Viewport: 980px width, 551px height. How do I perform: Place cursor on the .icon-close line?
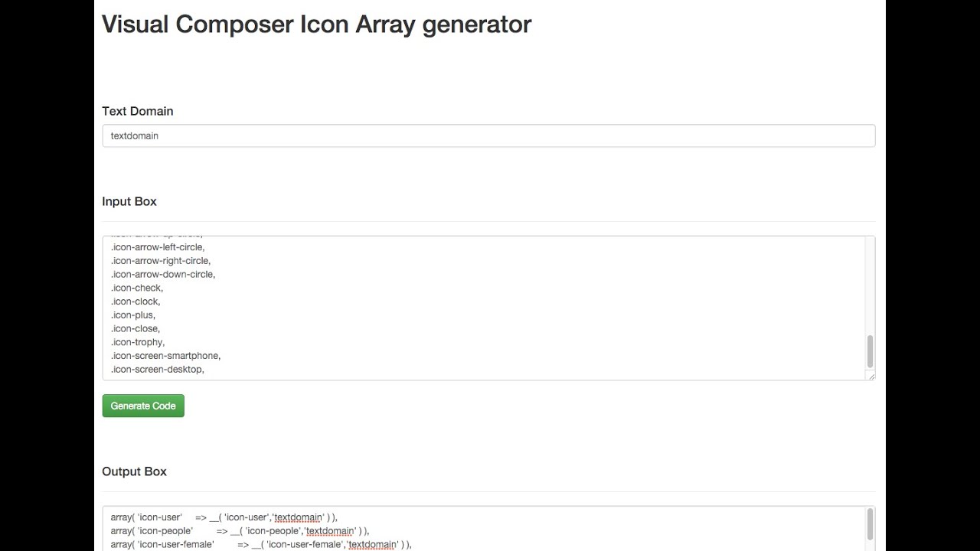point(136,329)
